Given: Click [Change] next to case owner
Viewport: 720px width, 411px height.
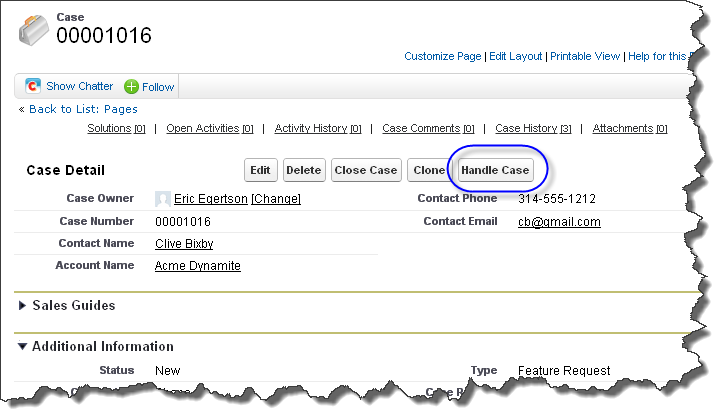Looking at the screenshot, I should [x=276, y=199].
